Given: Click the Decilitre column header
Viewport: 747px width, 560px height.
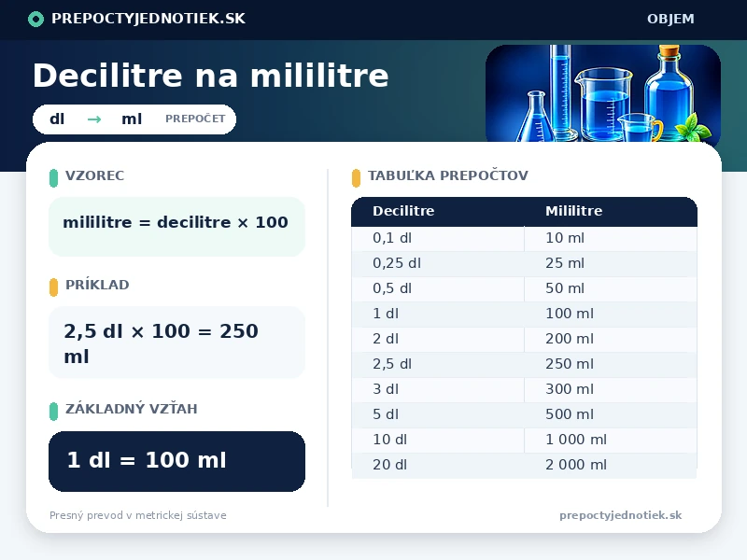Looking at the screenshot, I should click(403, 211).
